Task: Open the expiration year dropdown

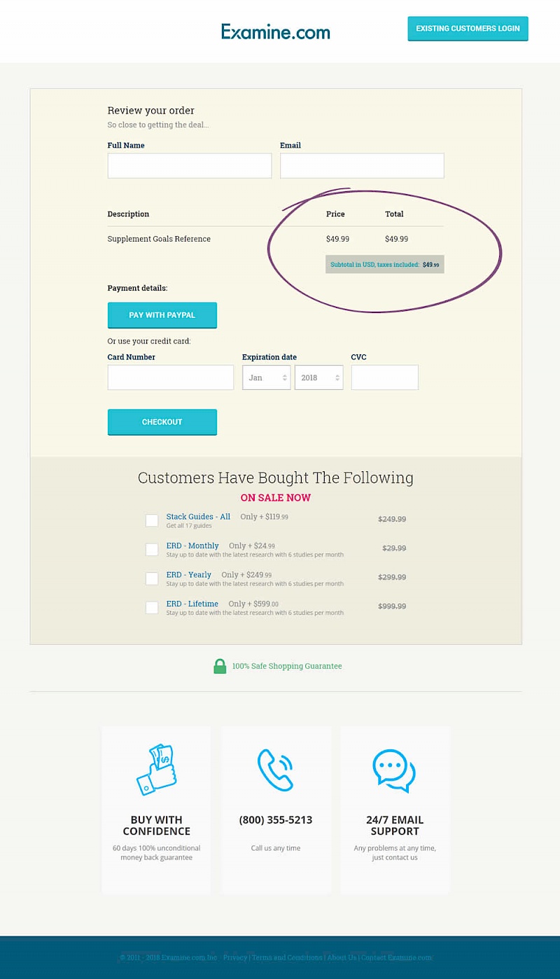Action: pos(319,377)
